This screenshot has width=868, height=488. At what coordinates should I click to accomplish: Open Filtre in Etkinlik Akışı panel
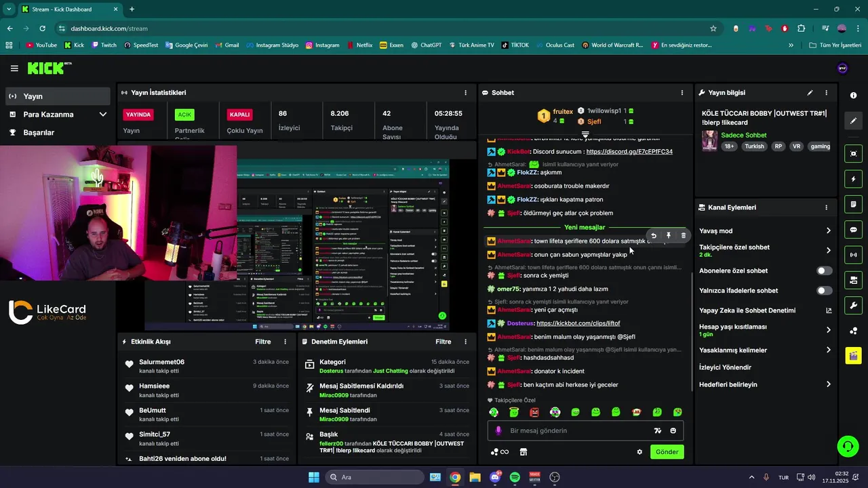pyautogui.click(x=263, y=342)
